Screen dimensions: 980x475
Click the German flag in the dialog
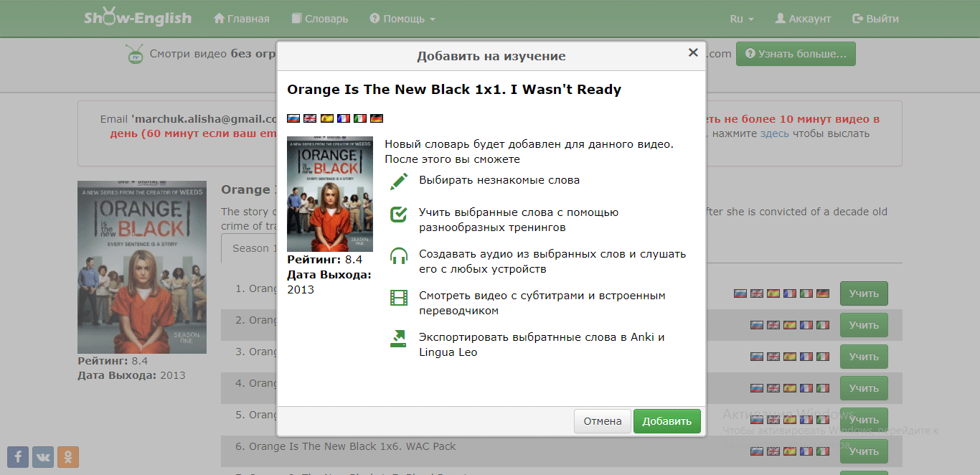[377, 118]
